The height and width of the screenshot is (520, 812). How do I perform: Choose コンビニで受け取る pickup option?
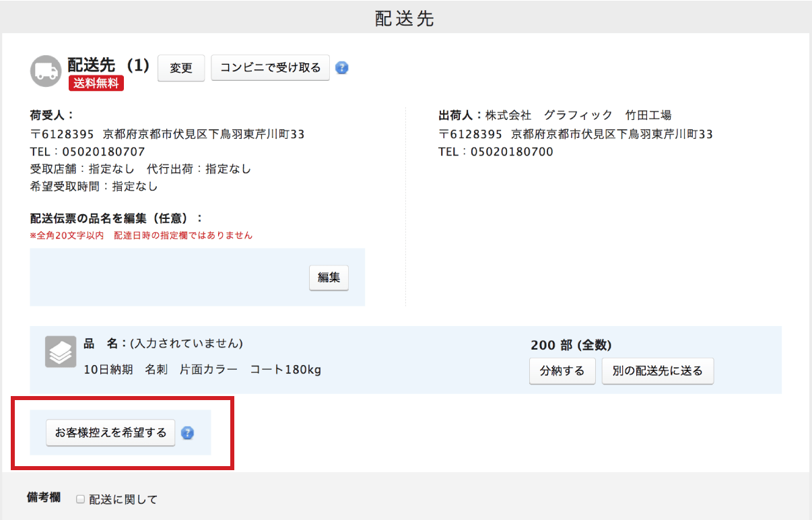coord(270,68)
